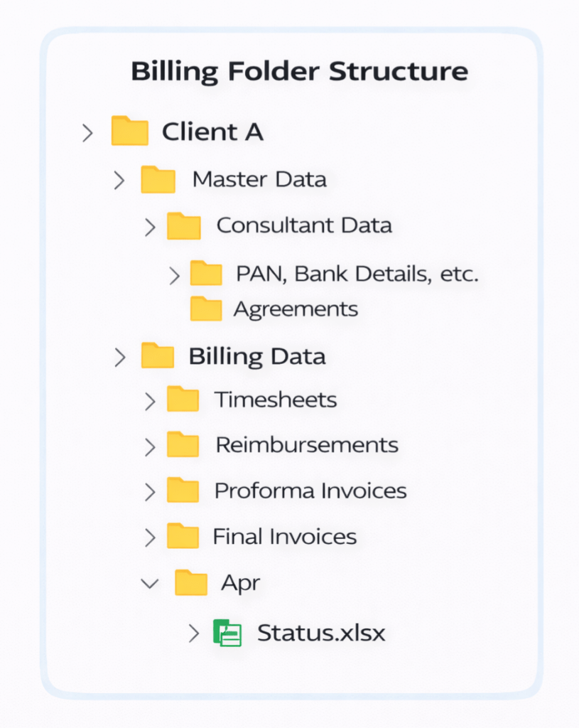
Task: Expand the Master Data chevron
Action: [x=119, y=181]
